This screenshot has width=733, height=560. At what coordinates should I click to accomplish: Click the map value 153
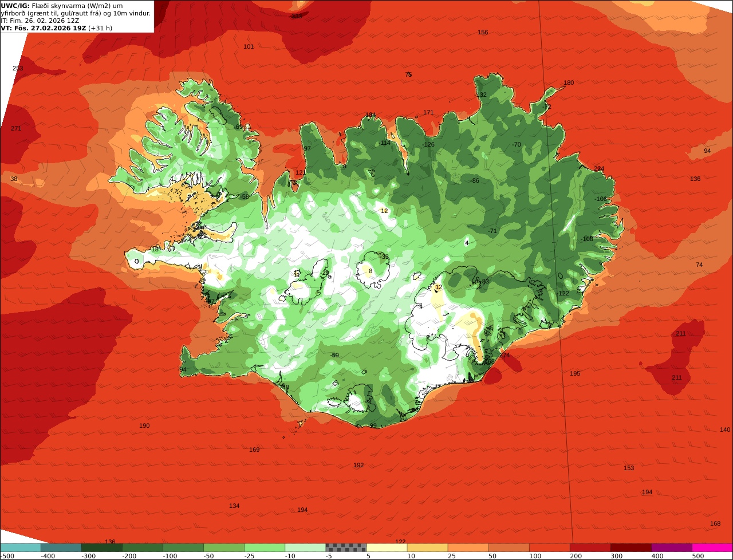629,468
